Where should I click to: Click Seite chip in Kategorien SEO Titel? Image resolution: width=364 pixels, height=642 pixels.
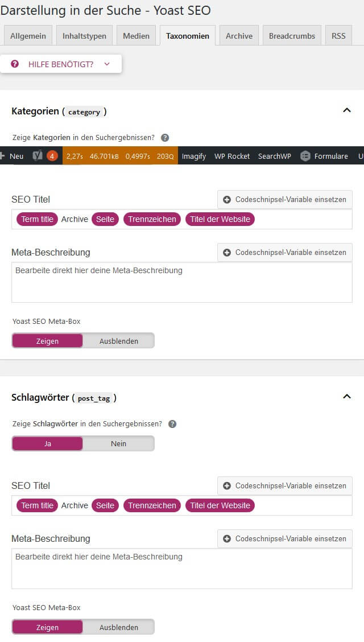(x=105, y=219)
